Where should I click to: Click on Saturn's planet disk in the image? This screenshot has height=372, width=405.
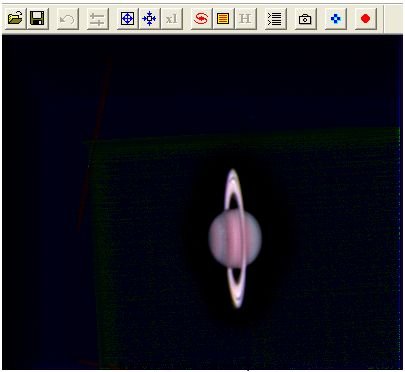click(235, 238)
